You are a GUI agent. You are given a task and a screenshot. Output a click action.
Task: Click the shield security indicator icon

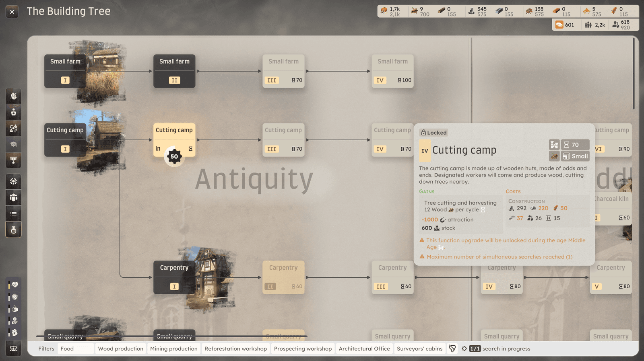pyautogui.click(x=14, y=297)
